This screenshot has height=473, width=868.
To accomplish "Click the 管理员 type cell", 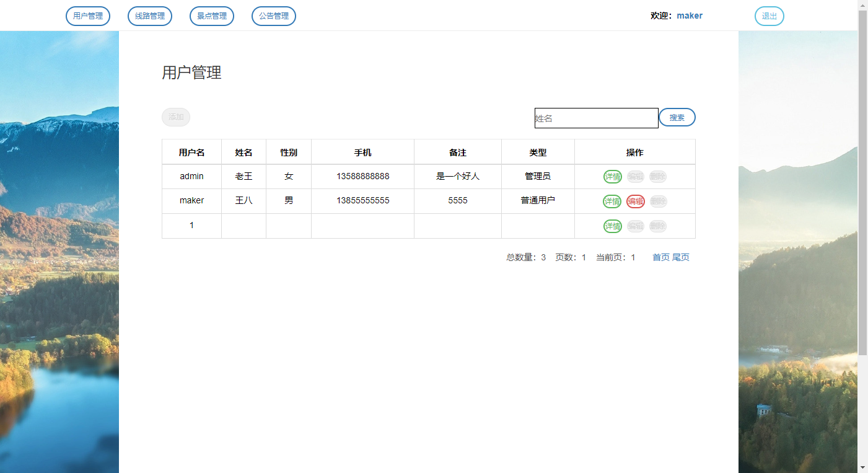I will (x=538, y=176).
